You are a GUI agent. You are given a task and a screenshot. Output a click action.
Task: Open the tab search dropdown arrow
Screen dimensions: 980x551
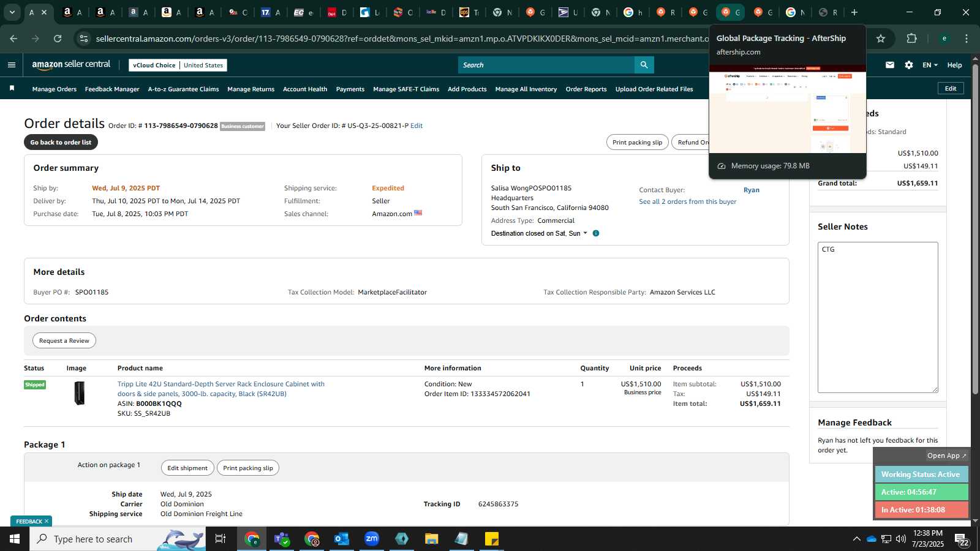click(12, 12)
